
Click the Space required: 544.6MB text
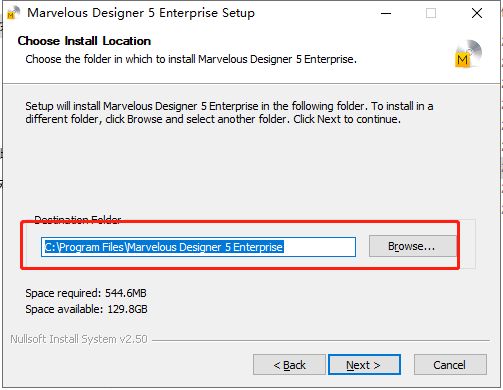pyautogui.click(x=86, y=293)
